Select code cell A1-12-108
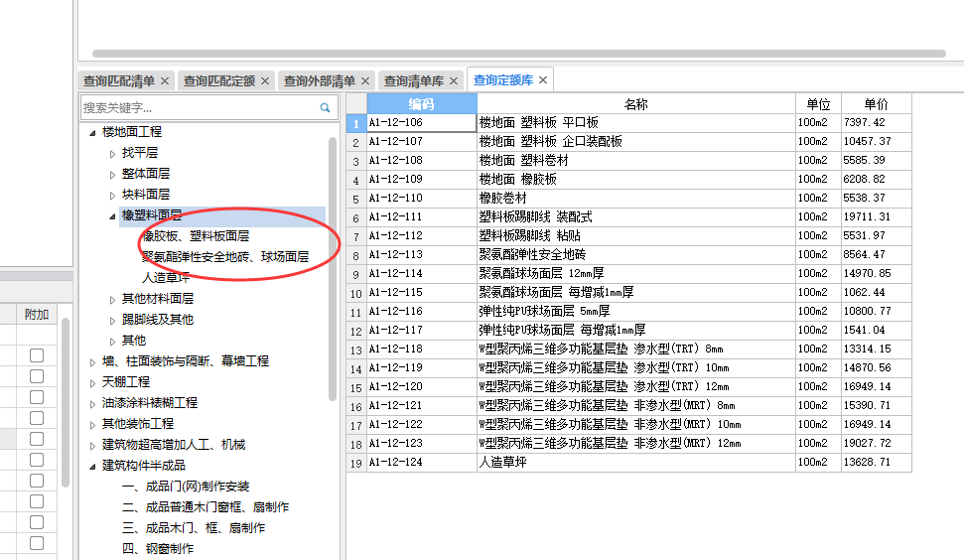 pyautogui.click(x=422, y=161)
